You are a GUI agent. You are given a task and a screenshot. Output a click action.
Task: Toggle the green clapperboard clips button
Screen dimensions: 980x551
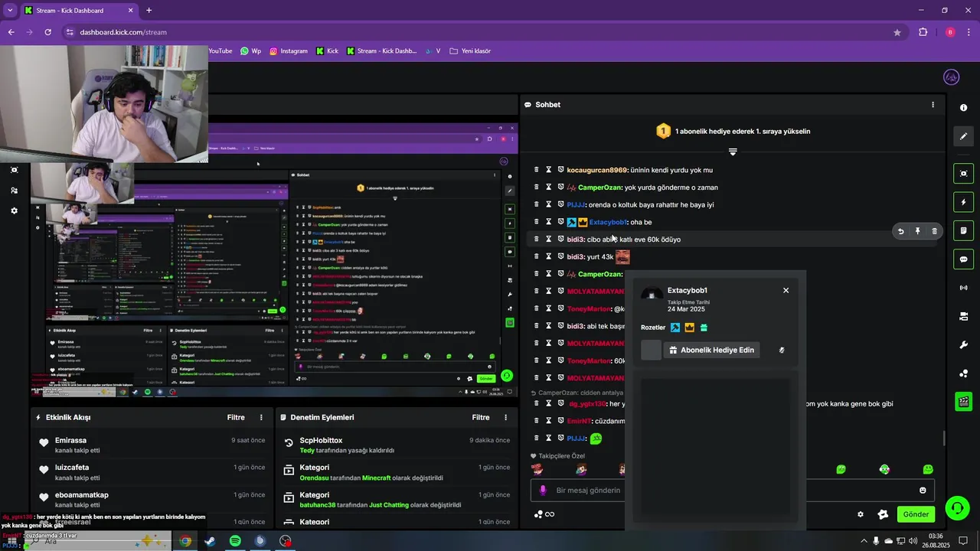pos(963,401)
